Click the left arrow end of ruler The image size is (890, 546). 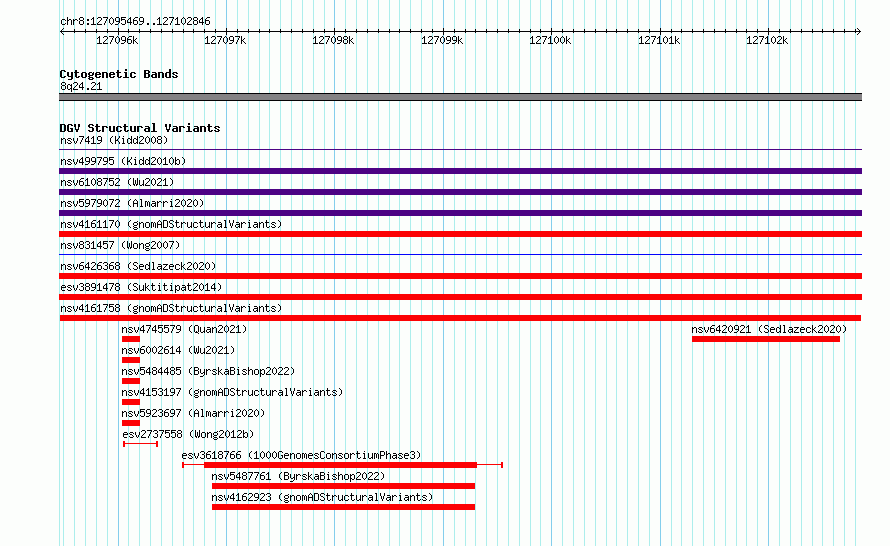[62, 31]
